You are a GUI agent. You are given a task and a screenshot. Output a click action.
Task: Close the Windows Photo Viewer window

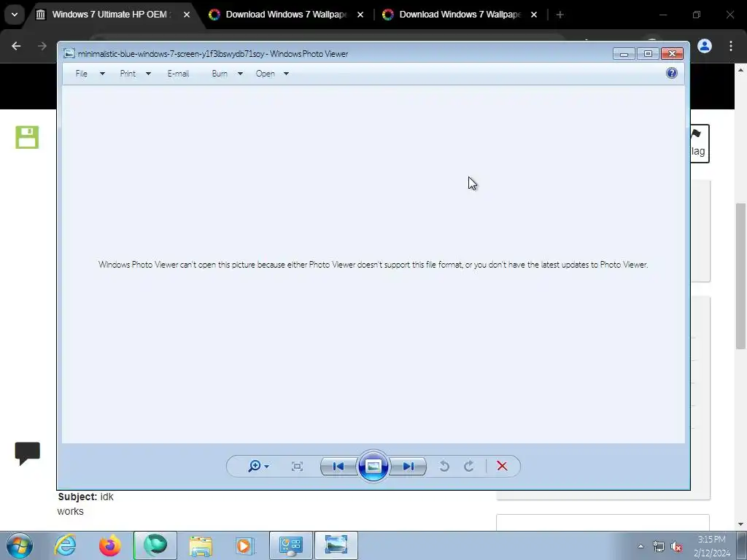click(672, 54)
